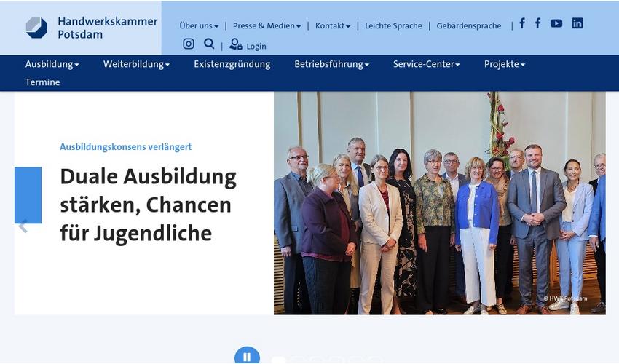Viewport: 619px width, 364px height.
Task: Click the Leichte Sprache link
Action: point(393,25)
